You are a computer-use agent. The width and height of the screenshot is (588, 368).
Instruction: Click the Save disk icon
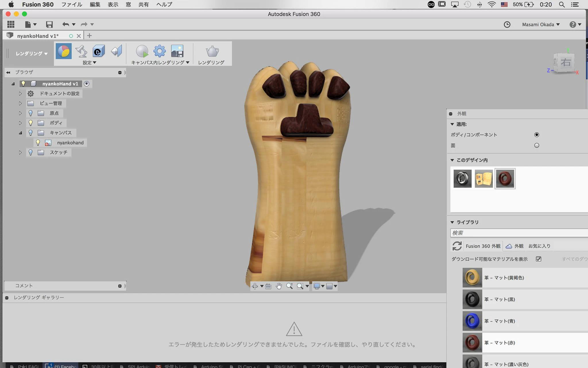[x=49, y=24]
